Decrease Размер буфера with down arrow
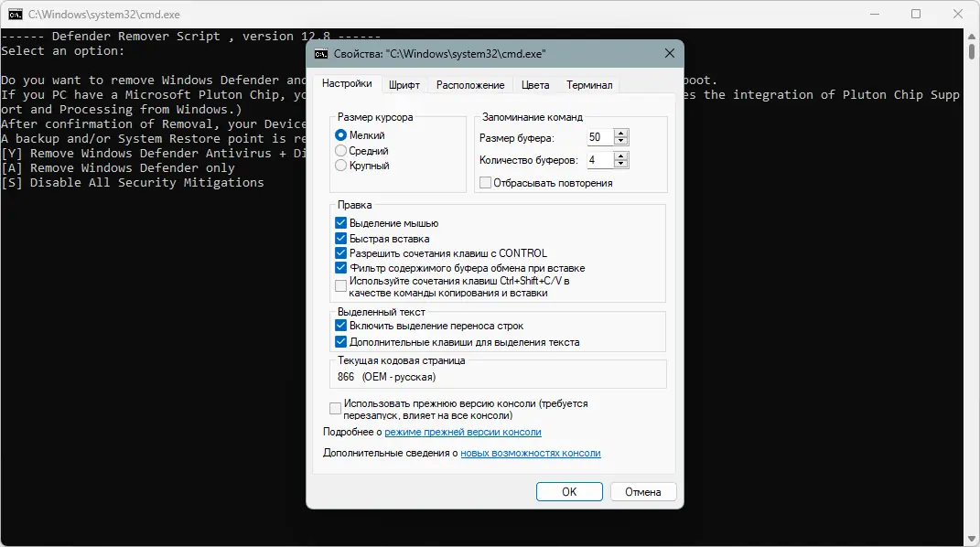 620,141
